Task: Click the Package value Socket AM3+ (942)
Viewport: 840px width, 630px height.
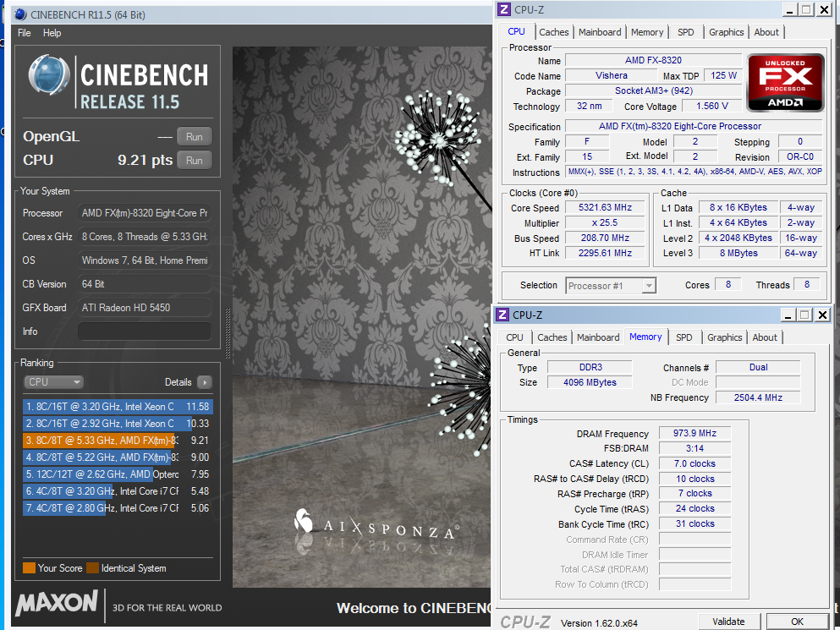Action: click(x=654, y=90)
